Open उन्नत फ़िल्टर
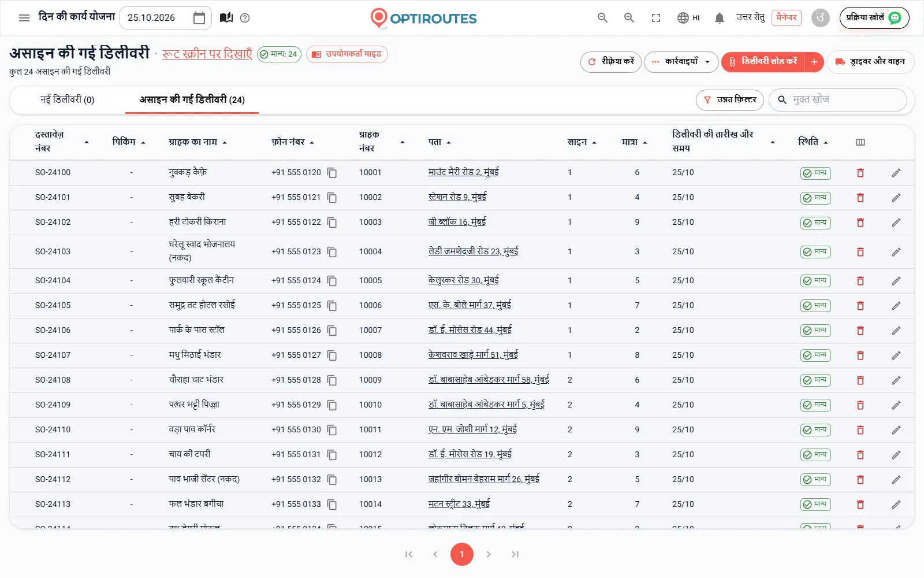 click(730, 100)
